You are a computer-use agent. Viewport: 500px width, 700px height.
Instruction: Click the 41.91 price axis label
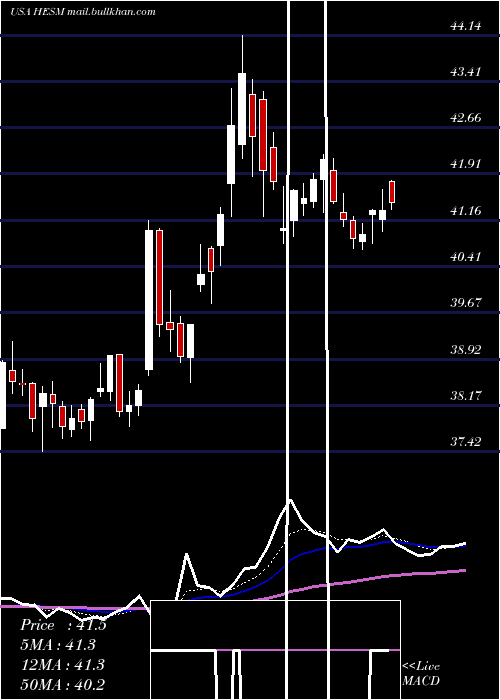tap(466, 164)
